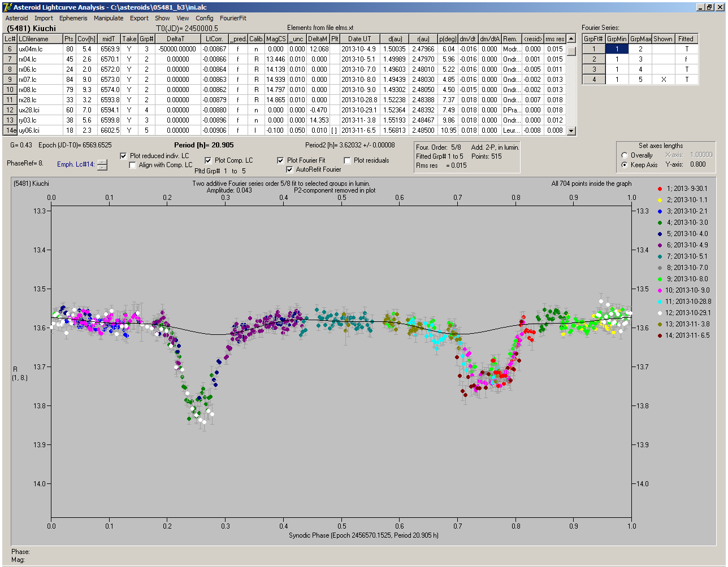The image size is (728, 567).
Task: Click the Calib. column header
Action: 256,39
